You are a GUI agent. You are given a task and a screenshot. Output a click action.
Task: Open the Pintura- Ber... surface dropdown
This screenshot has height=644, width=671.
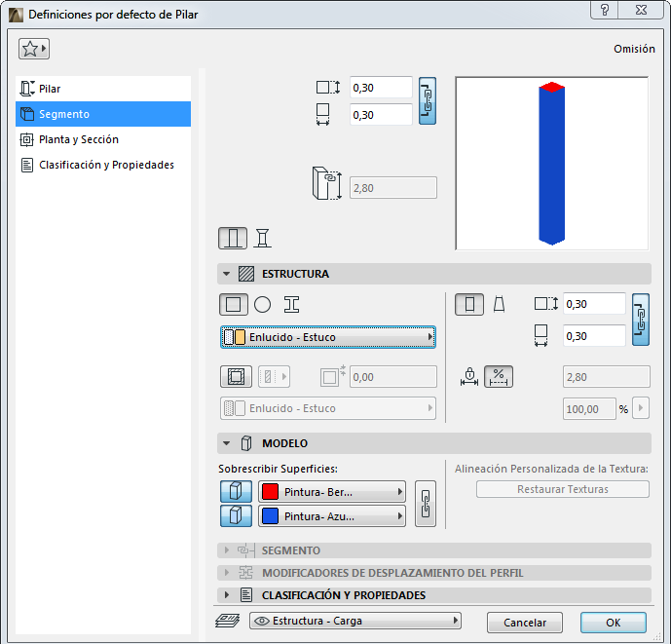pyautogui.click(x=332, y=492)
